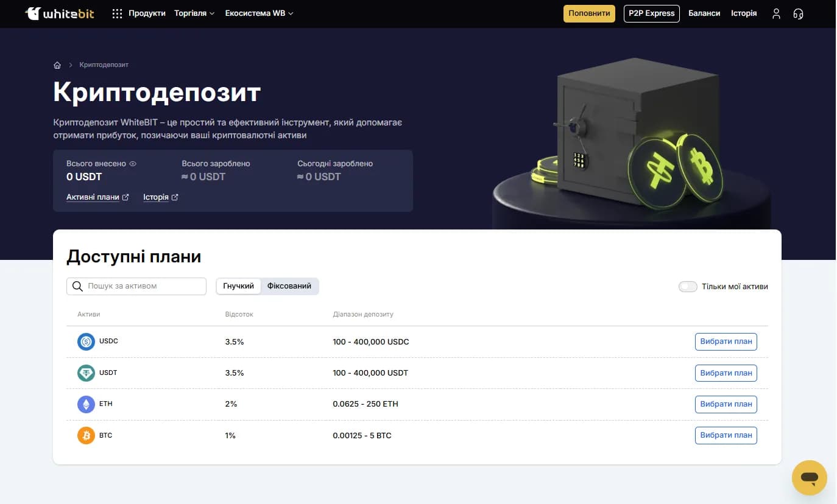Select the Гнучкий plan tab
This screenshot has height=504, width=837.
(239, 286)
